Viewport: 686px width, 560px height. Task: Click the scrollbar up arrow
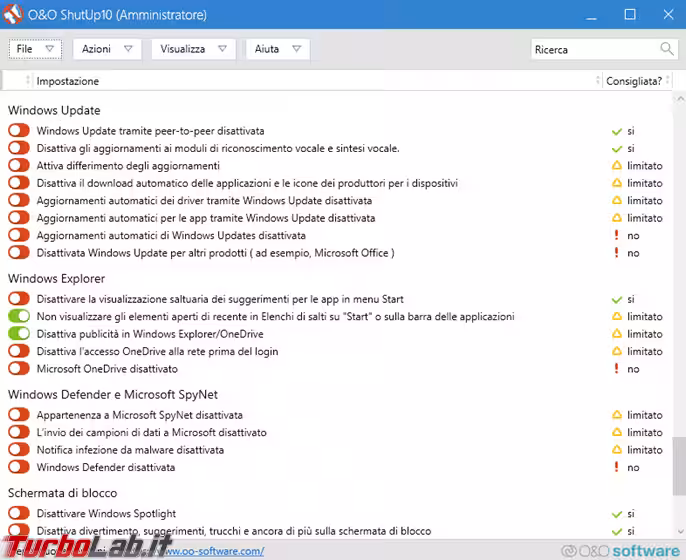[680, 99]
